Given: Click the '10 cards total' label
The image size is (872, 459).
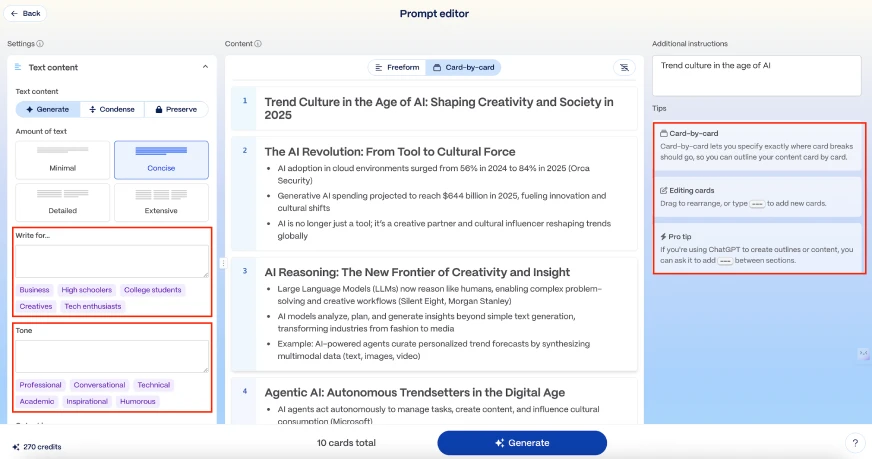Looking at the screenshot, I should click(346, 443).
